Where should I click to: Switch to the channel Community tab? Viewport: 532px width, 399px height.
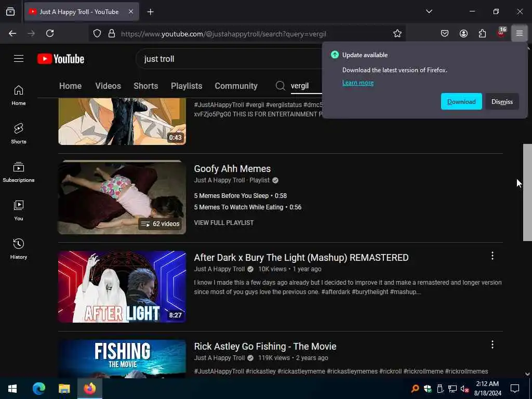236,86
